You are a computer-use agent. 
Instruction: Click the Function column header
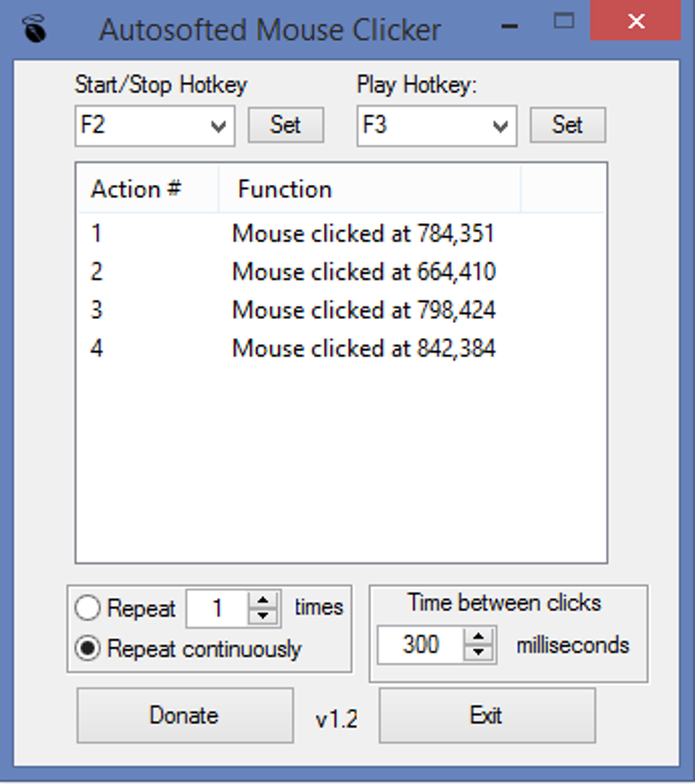click(370, 190)
